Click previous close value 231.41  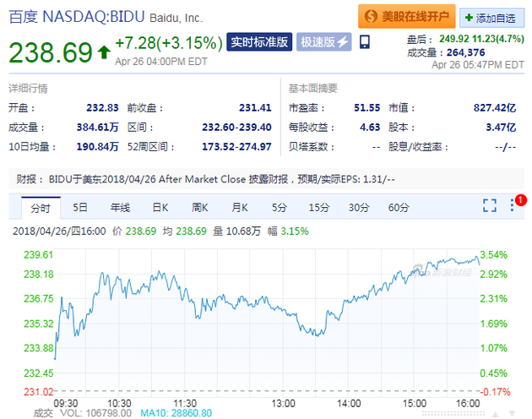click(x=255, y=107)
